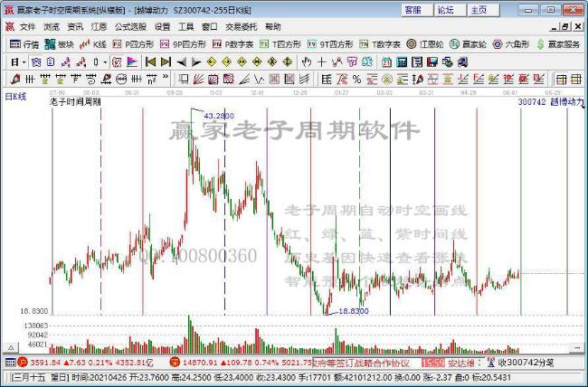Image resolution: width=588 pixels, height=387 pixels.
Task: Open the 设置 menu
Action: pos(162,26)
